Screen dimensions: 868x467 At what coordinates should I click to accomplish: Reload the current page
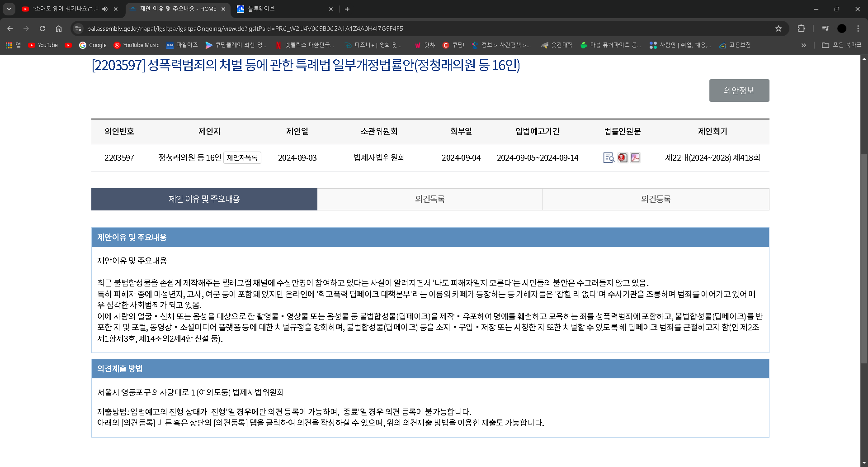[42, 29]
